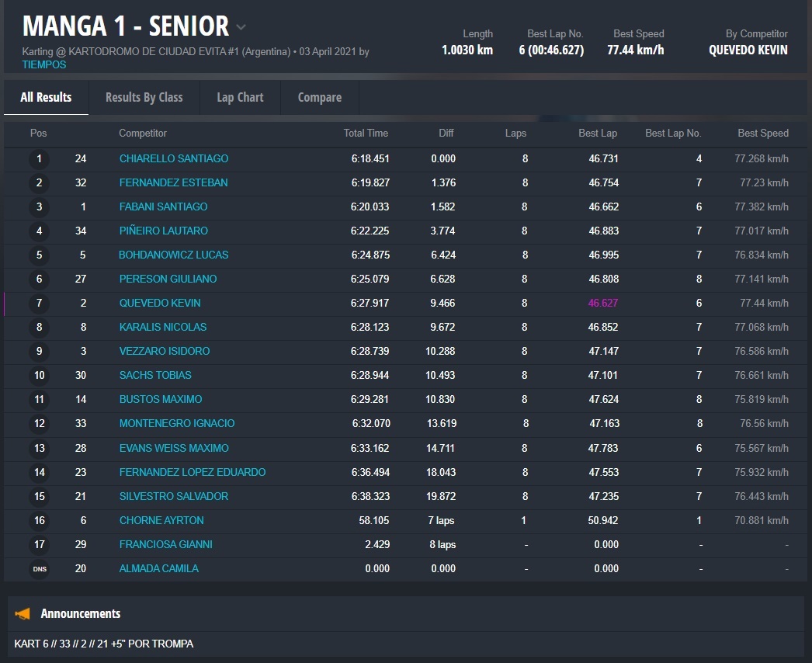Click the position 16 circle badge
The width and height of the screenshot is (812, 663).
point(39,521)
